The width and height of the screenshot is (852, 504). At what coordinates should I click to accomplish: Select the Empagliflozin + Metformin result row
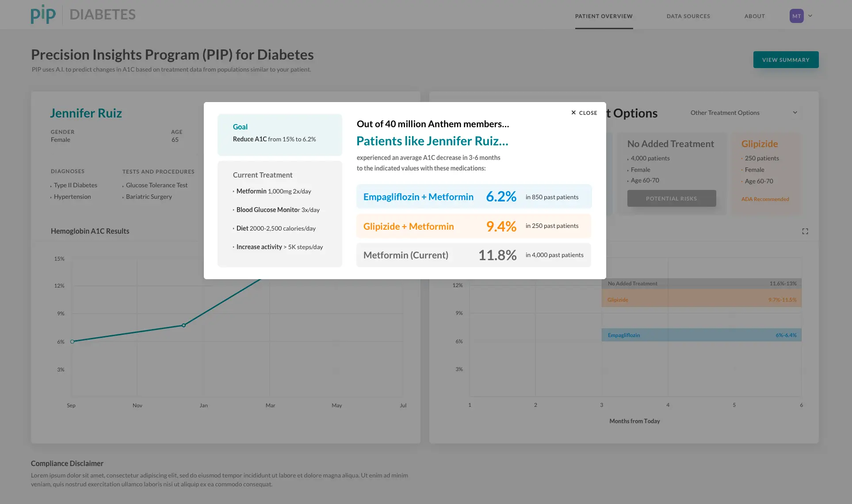pos(474,197)
